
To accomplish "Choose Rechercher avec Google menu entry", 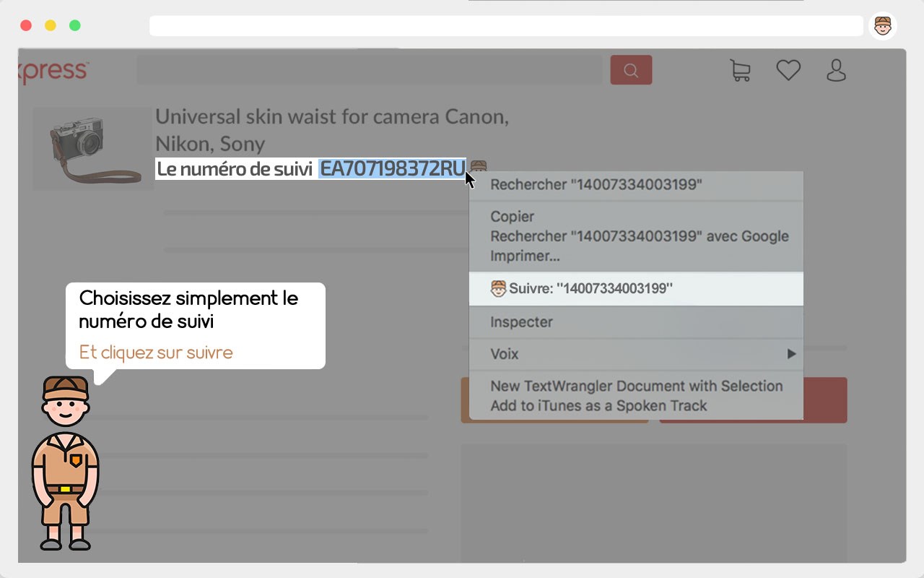I will pyautogui.click(x=640, y=236).
